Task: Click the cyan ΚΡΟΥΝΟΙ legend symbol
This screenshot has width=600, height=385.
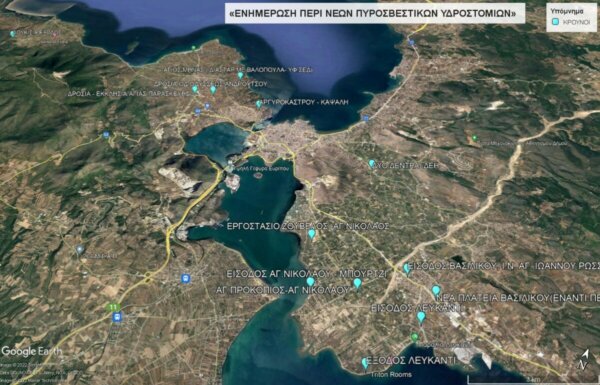Action: point(555,22)
